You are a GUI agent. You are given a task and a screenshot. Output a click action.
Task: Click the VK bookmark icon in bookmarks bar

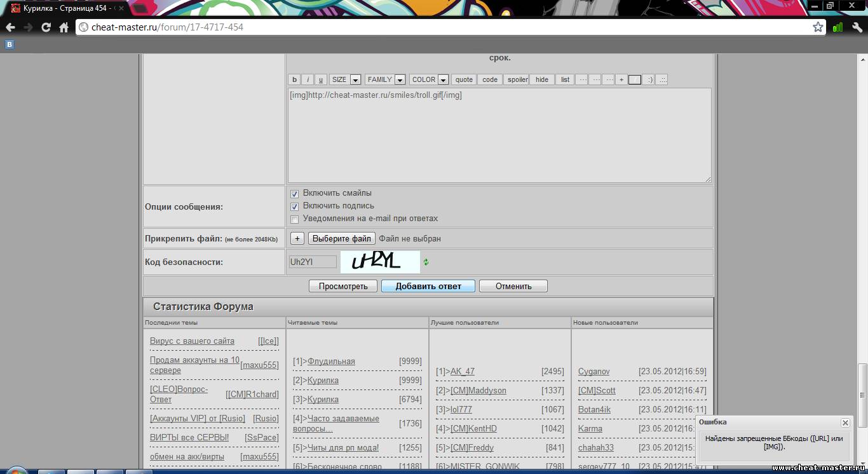[x=10, y=44]
